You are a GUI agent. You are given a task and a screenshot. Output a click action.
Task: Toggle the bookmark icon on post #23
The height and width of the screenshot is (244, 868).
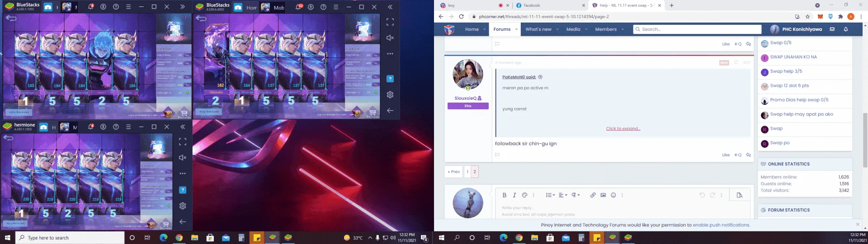click(x=736, y=63)
